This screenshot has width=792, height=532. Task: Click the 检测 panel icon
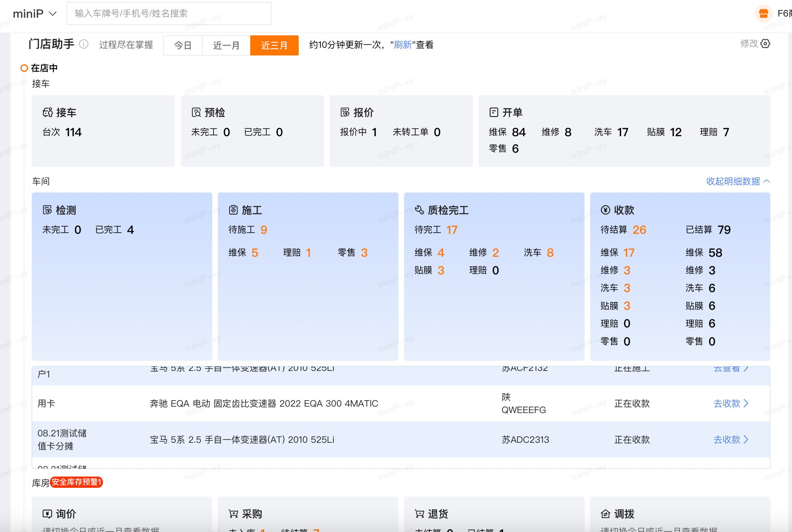[x=47, y=210]
